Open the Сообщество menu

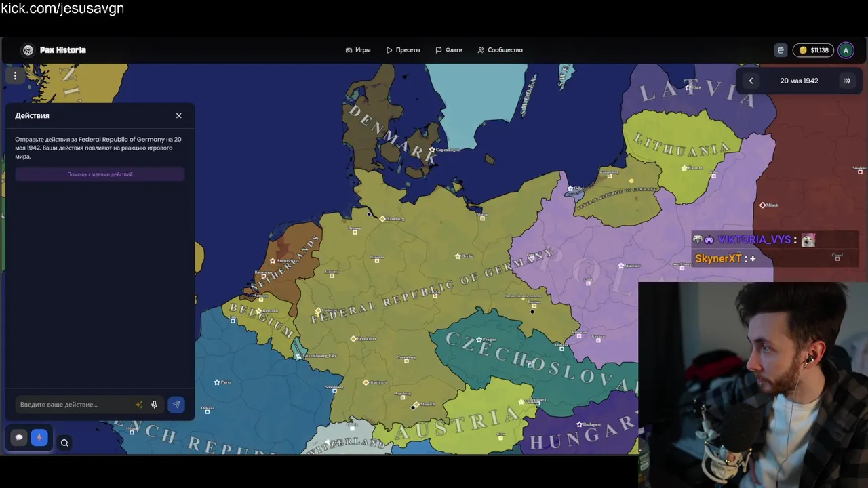(x=500, y=50)
